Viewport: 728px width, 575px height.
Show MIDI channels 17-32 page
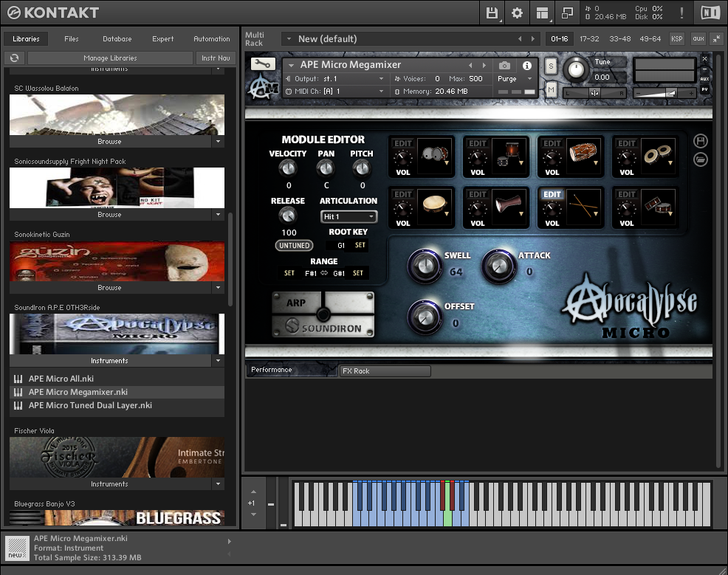click(589, 39)
